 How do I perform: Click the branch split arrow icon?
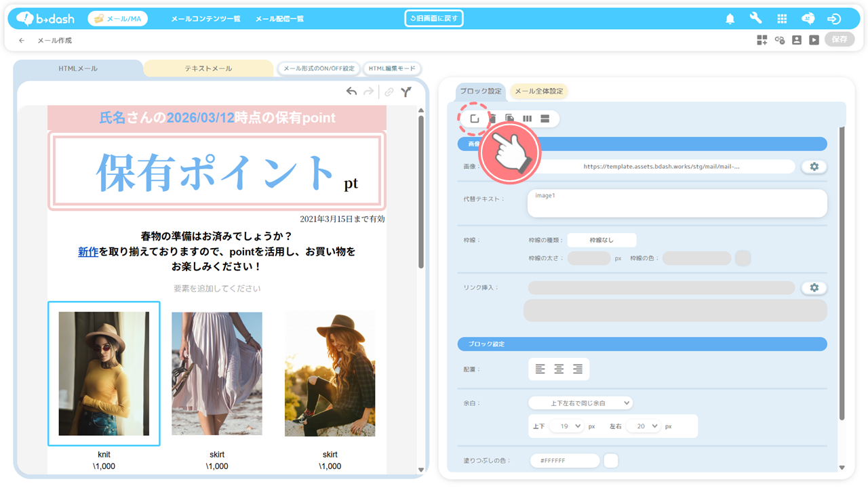click(x=406, y=92)
